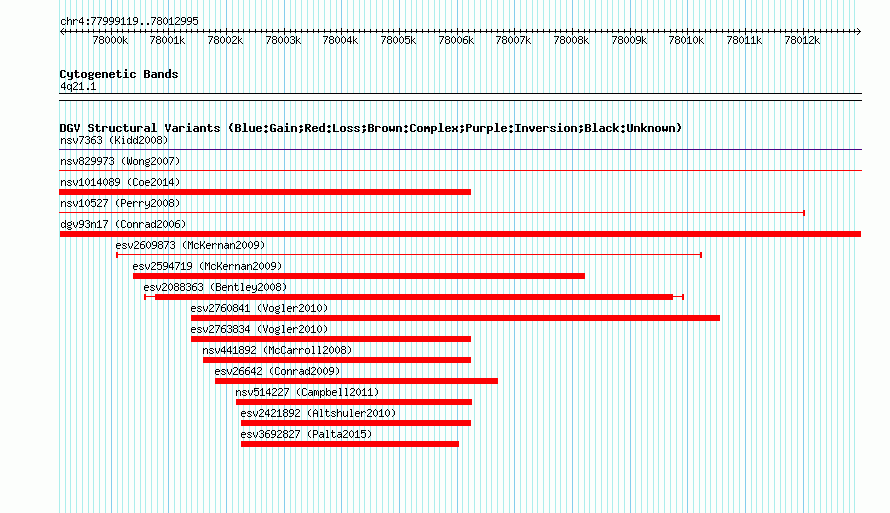Click the esv2760841 (Vogler2010) label
The image size is (890, 513).
pos(259,308)
